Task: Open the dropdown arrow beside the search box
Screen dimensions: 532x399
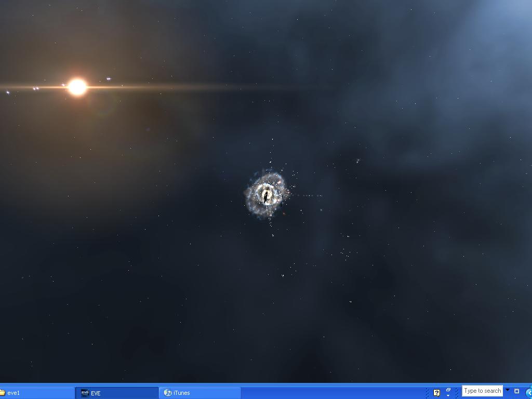Action: pyautogui.click(x=508, y=390)
